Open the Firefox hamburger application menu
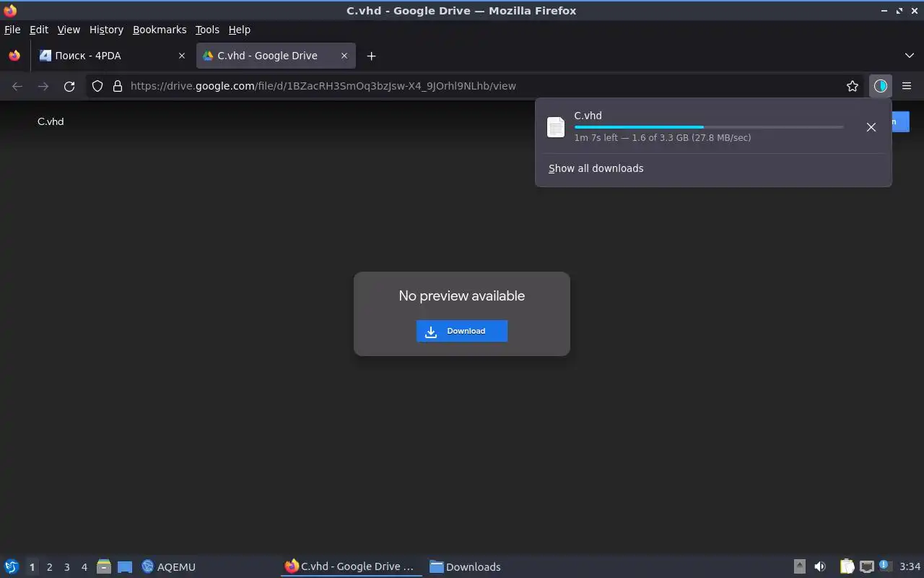The height and width of the screenshot is (578, 924). [907, 86]
